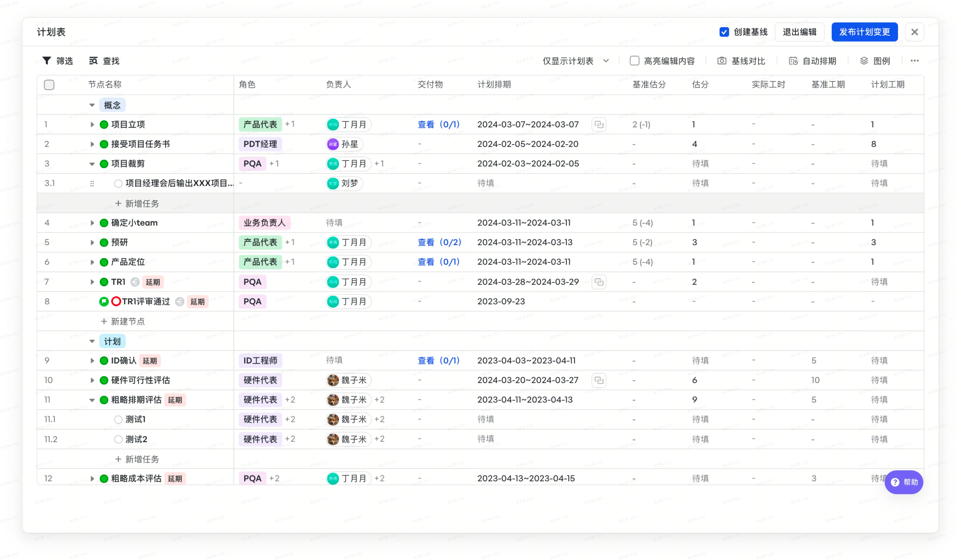
Task: Open 查看（0/2）deliverables for 预研
Action: [439, 243]
